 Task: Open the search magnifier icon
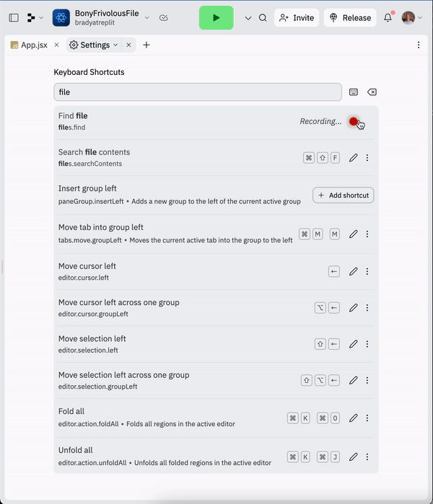(263, 18)
